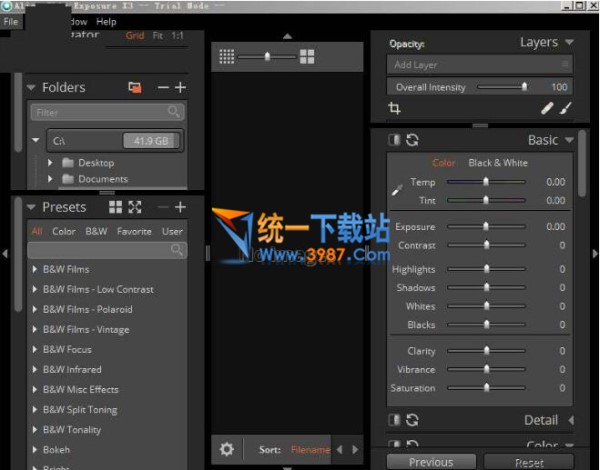The width and height of the screenshot is (600, 470).
Task: Click the Folders Filter input field
Action: 108,112
